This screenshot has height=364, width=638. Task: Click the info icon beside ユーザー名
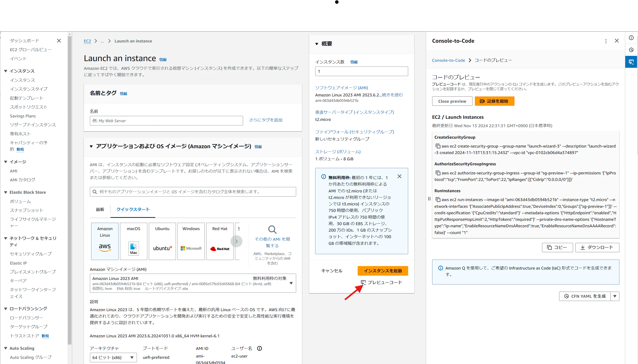coord(260,348)
